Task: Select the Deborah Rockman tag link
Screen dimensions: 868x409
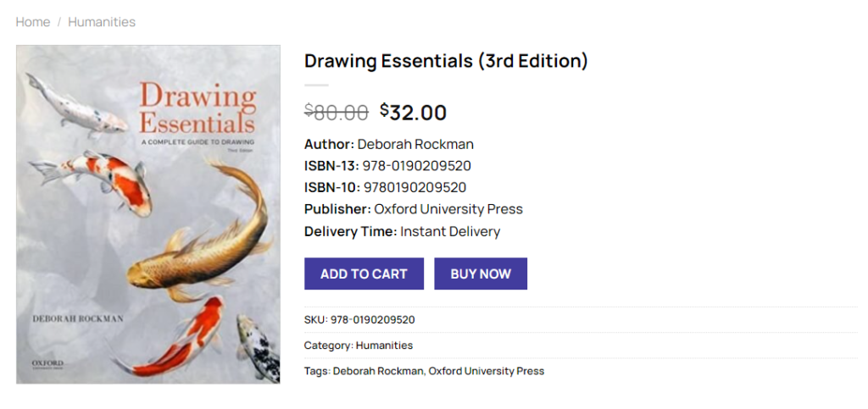Action: point(377,371)
